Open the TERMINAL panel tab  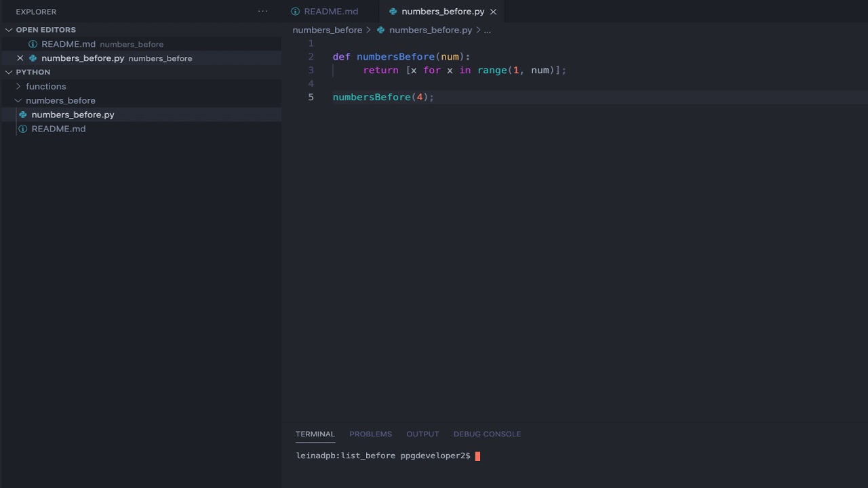pos(315,434)
